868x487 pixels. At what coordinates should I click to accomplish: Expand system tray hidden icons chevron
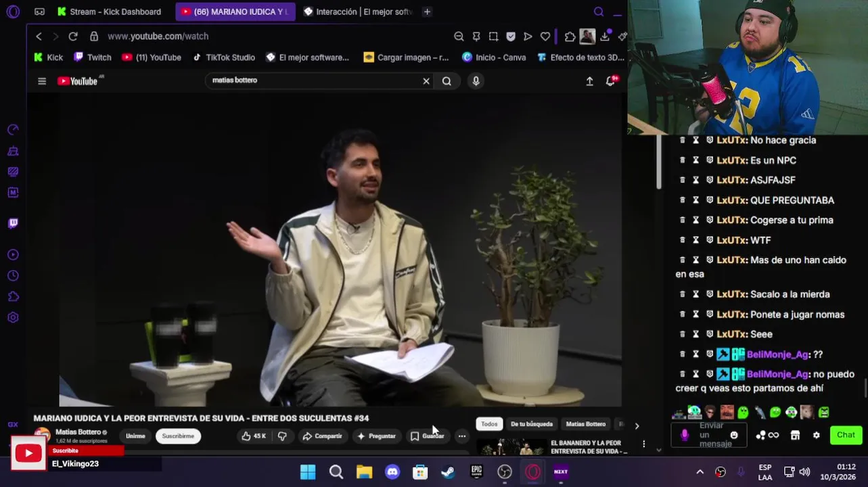700,471
